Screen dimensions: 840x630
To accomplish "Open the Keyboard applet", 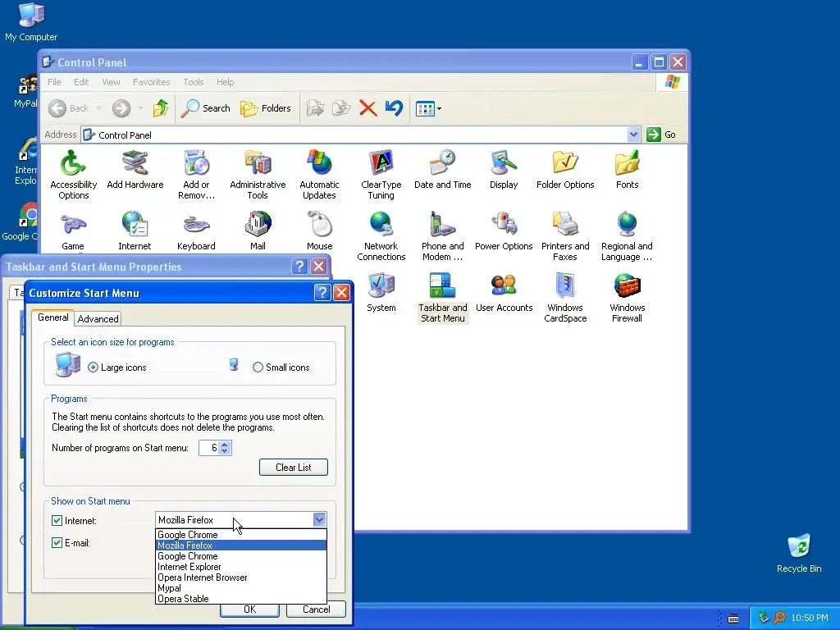I will coord(196,231).
